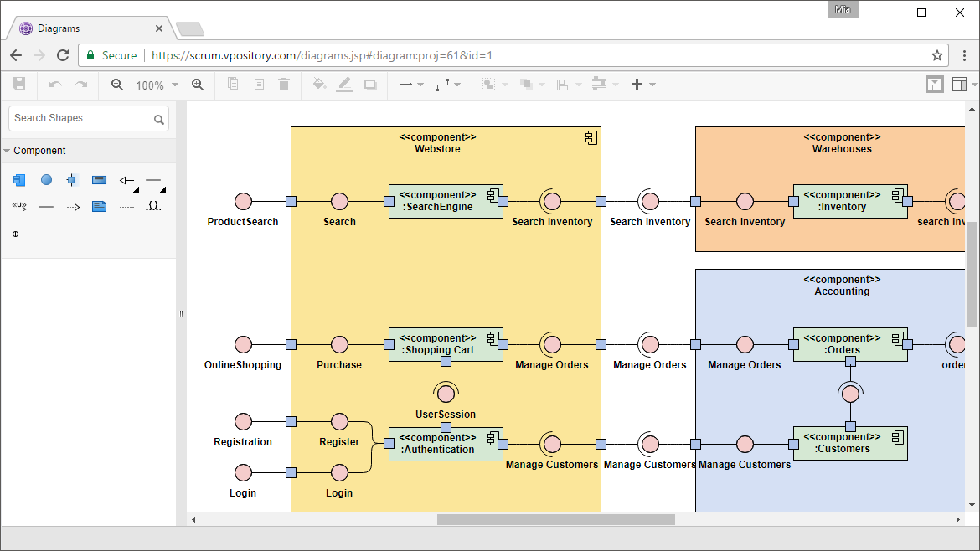The image size is (980, 551).
Task: Go back in browser history
Action: coord(16,55)
